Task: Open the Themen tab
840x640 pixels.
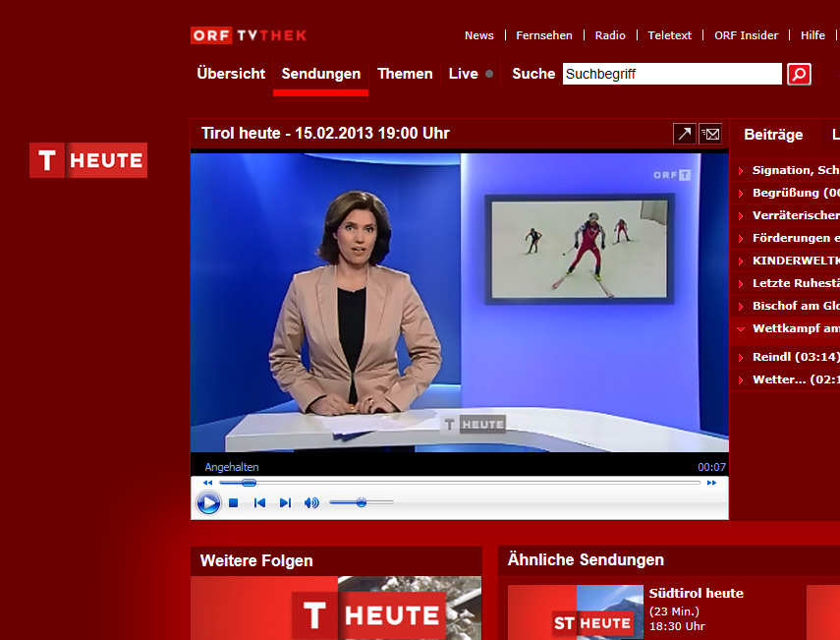Action: 405,74
